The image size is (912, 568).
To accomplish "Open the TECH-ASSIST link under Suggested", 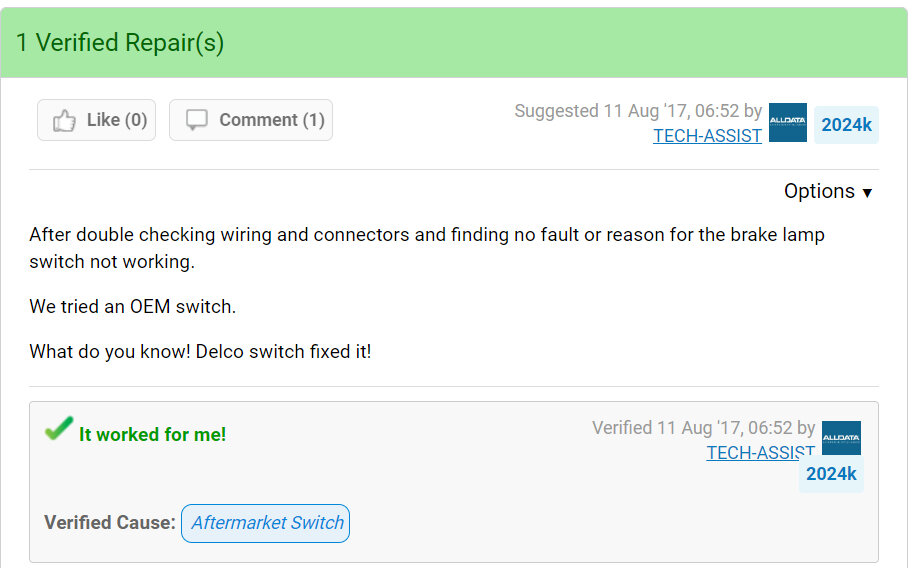I will [707, 136].
